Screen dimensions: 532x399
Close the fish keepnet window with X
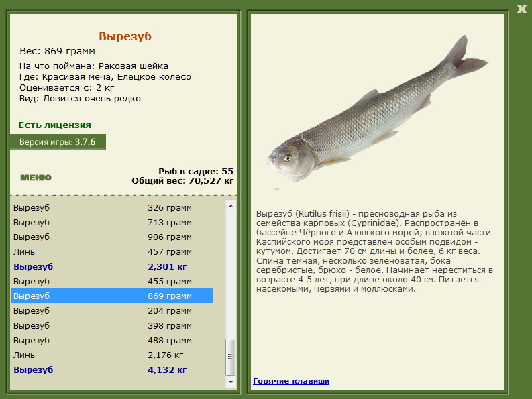[521, 9]
